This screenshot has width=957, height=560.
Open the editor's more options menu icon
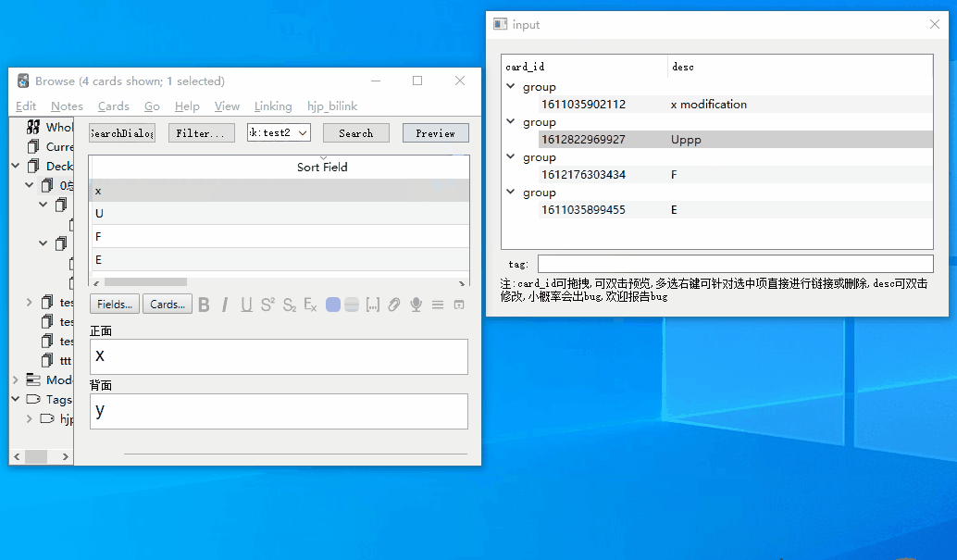pos(438,305)
